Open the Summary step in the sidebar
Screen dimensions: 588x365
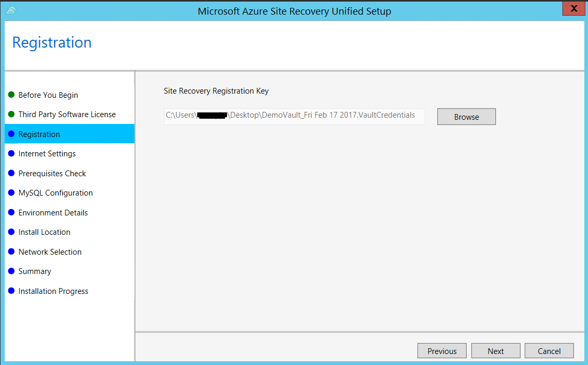35,271
